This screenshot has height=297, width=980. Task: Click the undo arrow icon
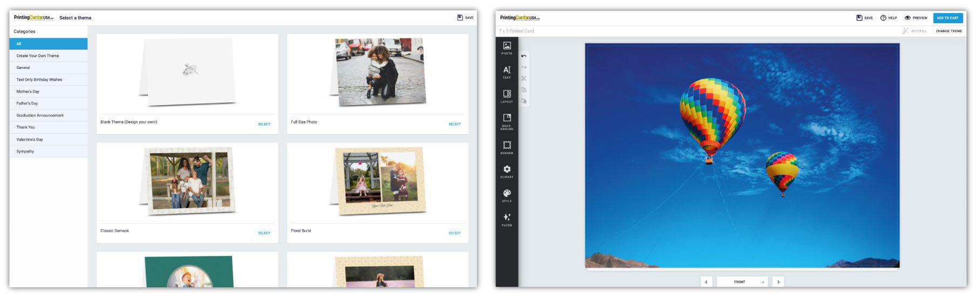[523, 56]
